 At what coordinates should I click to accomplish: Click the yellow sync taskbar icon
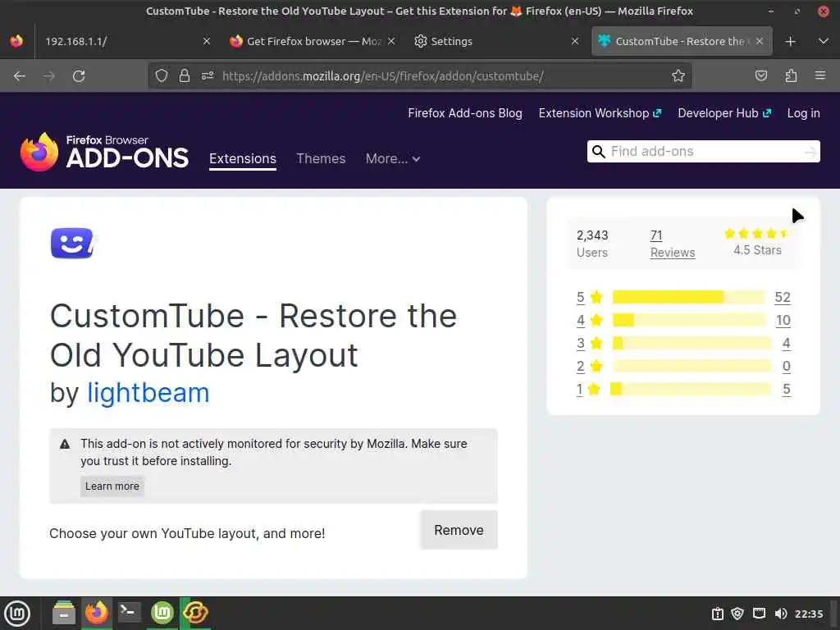pos(195,613)
